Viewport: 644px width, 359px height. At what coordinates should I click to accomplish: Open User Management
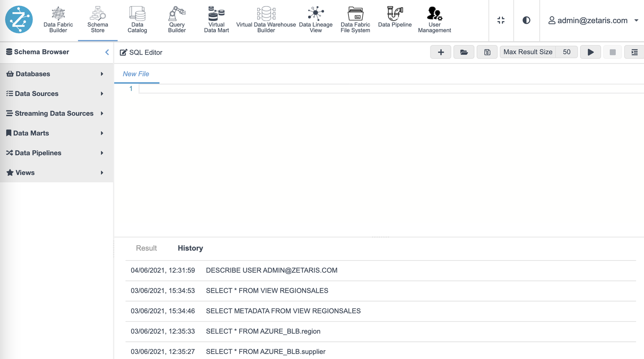pyautogui.click(x=434, y=20)
